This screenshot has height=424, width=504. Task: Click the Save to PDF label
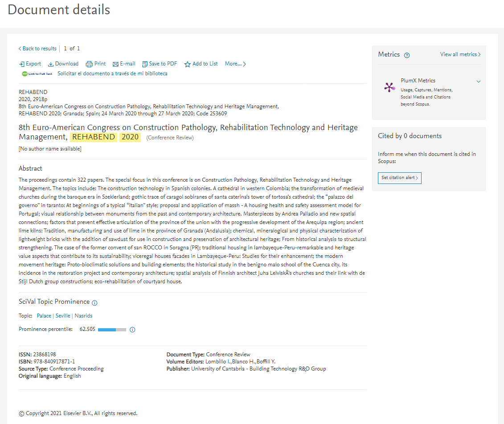(x=163, y=64)
